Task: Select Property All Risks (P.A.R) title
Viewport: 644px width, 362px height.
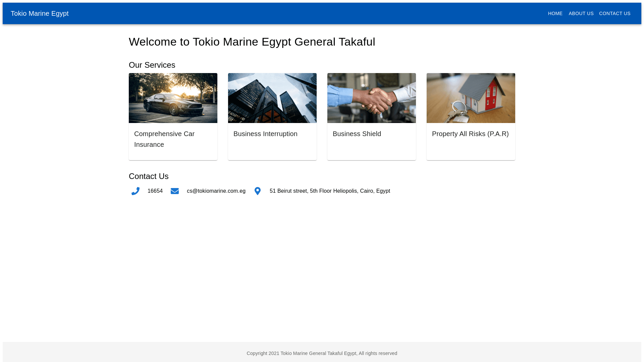Action: [x=470, y=134]
